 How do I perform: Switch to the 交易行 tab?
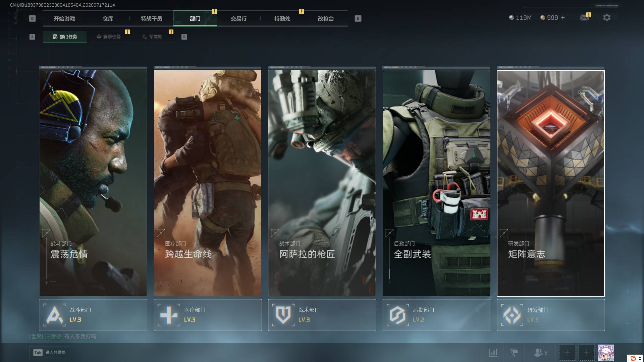click(239, 18)
